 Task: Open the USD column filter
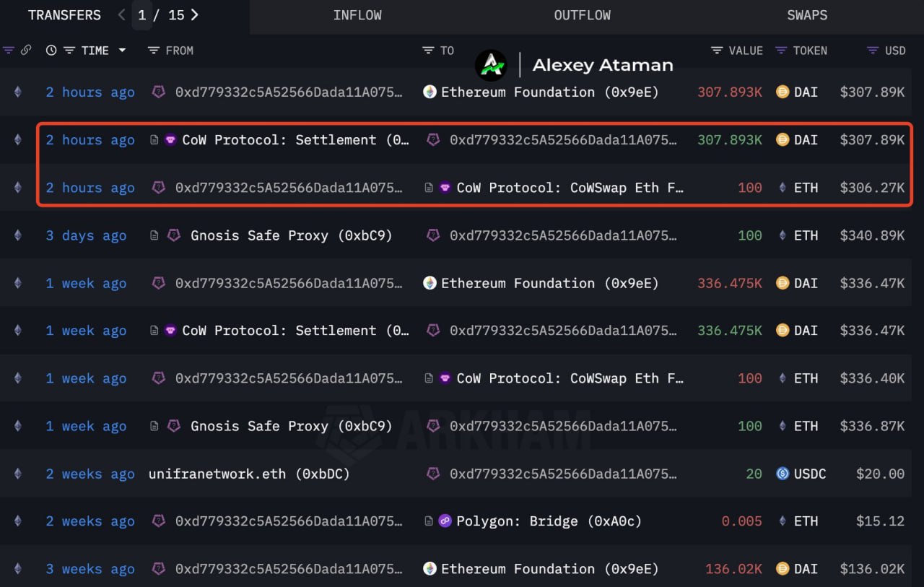tap(895, 51)
